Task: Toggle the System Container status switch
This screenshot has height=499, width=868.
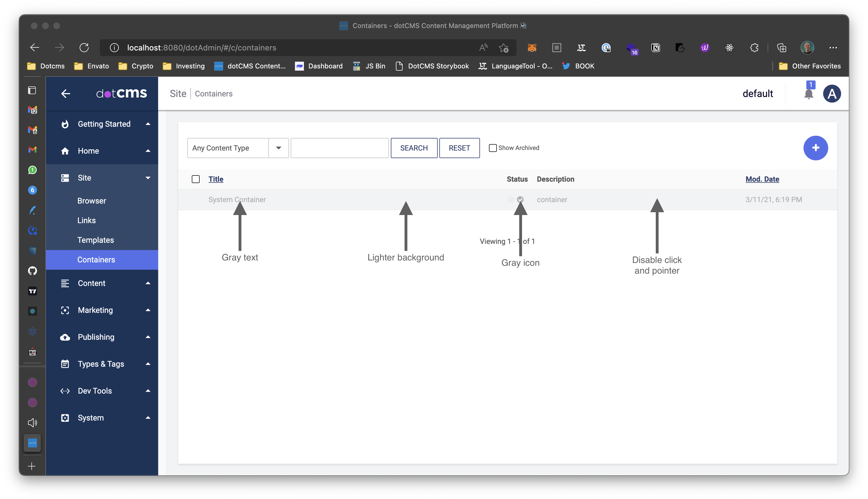Action: [x=516, y=200]
